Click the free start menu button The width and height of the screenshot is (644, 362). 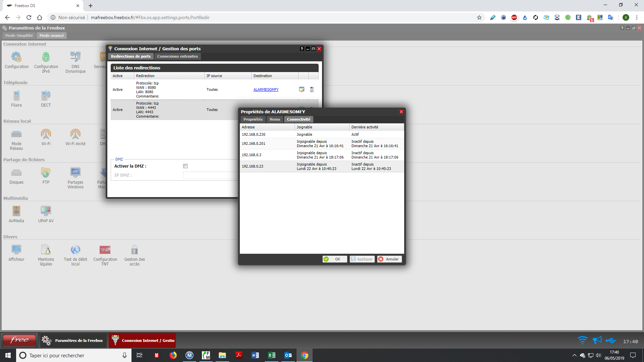19,340
